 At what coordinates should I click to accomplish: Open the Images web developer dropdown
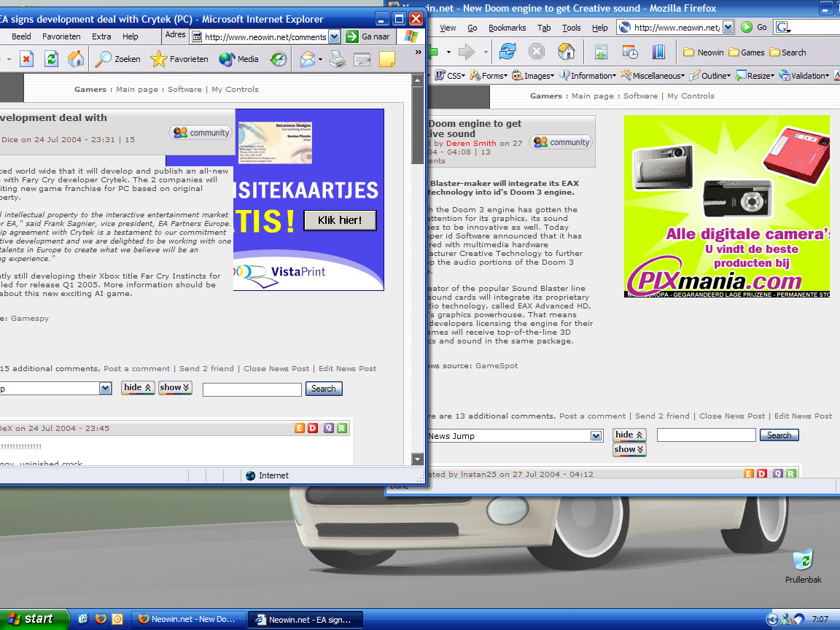[x=532, y=76]
